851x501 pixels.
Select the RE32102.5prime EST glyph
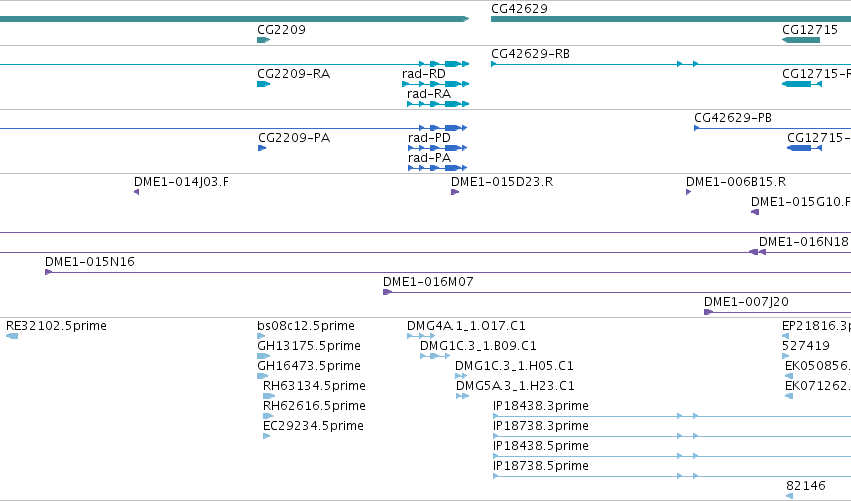pos(12,336)
